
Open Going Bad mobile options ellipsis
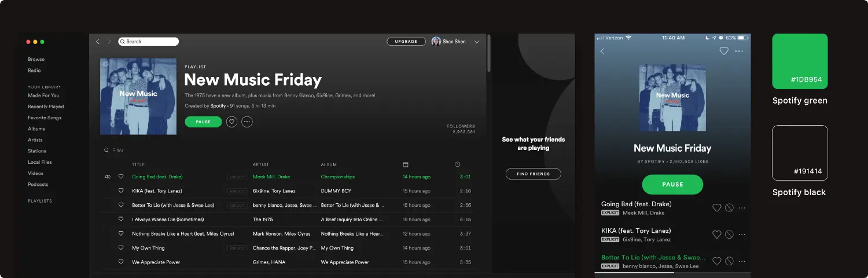(742, 208)
